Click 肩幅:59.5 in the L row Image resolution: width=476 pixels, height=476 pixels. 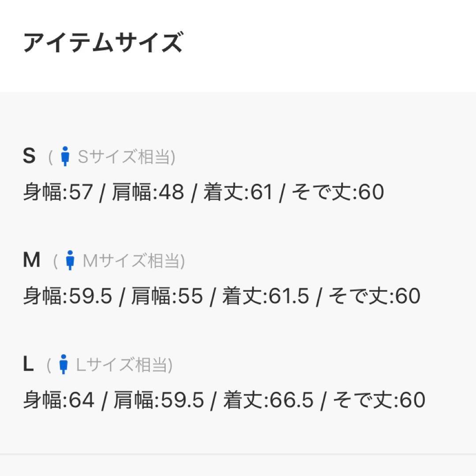click(159, 400)
